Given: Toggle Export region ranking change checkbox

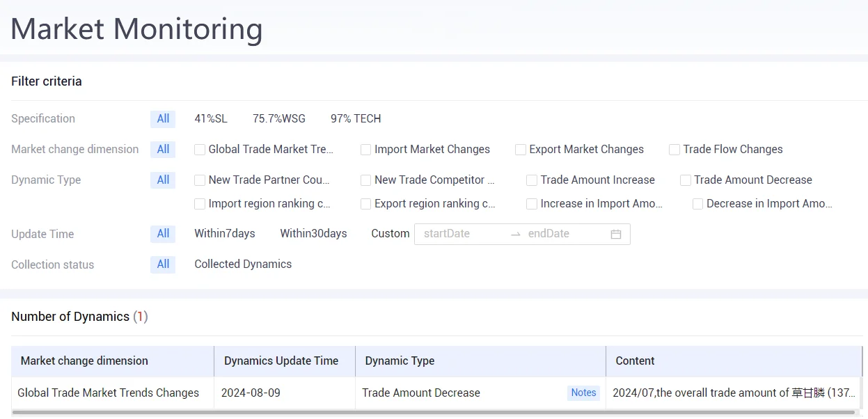Looking at the screenshot, I should tap(365, 204).
